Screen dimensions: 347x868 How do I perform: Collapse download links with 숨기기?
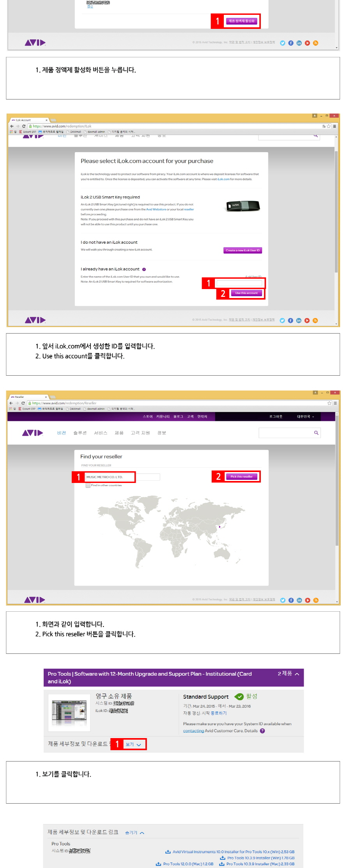pyautogui.click(x=135, y=832)
